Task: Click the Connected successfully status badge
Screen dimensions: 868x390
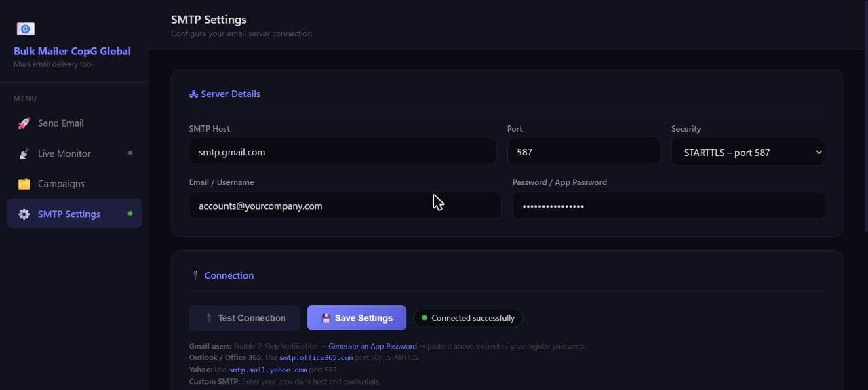Action: [468, 318]
